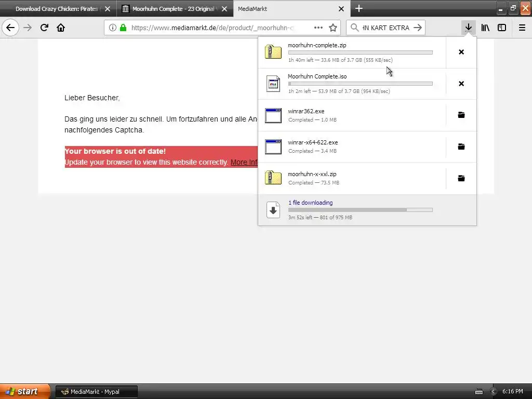
Task: Toggle the Downloads toolbar button
Action: click(x=468, y=28)
